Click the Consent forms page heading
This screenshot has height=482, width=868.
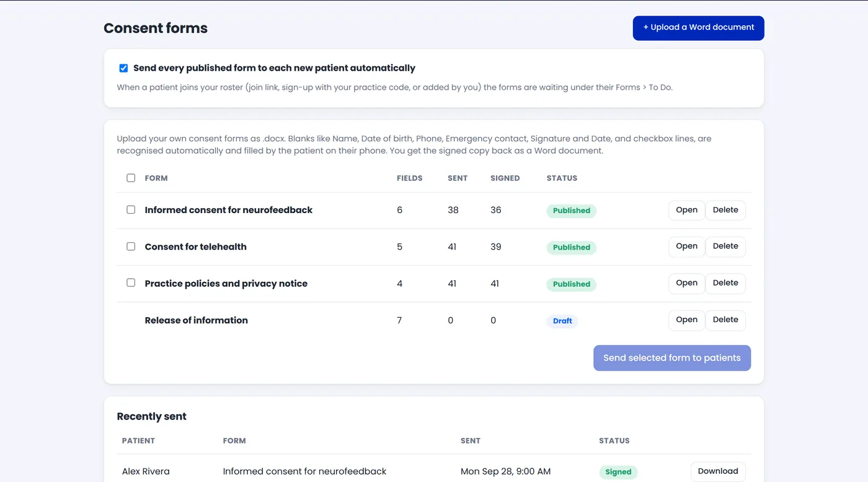[156, 28]
